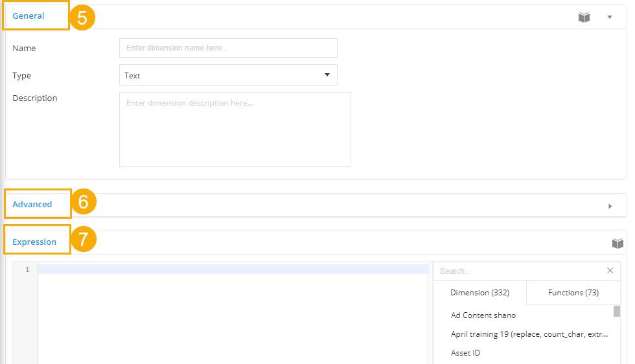Clear the search with the X icon

610,271
